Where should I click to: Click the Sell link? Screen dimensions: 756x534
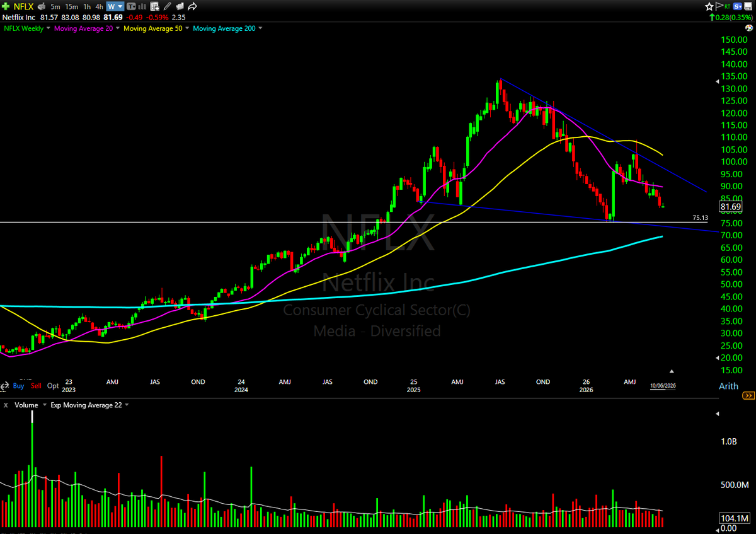[x=36, y=386]
